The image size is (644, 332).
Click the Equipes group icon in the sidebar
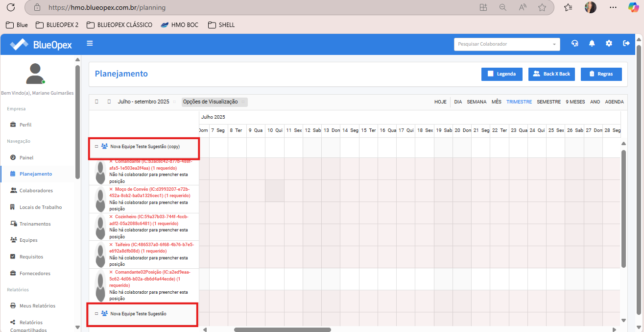tap(14, 240)
